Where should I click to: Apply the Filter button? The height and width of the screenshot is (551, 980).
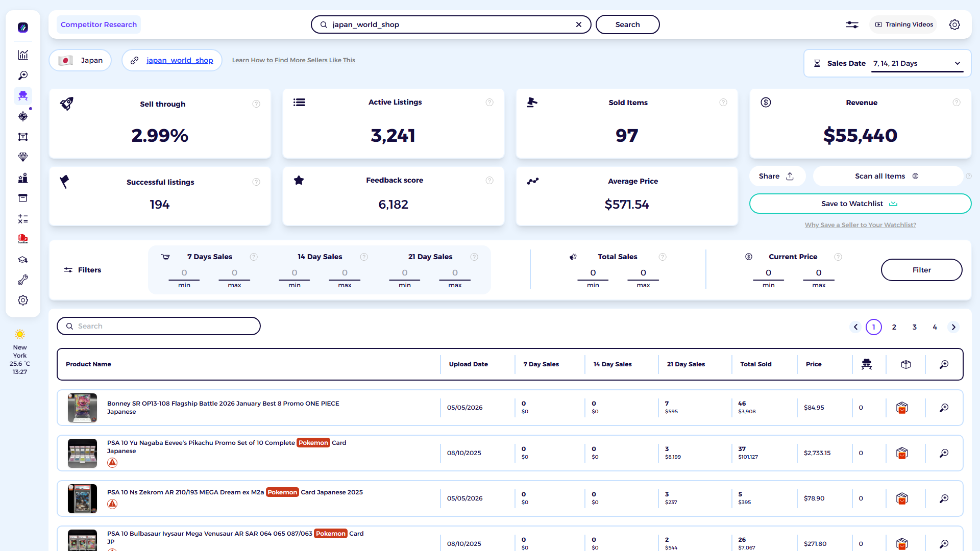(x=922, y=270)
